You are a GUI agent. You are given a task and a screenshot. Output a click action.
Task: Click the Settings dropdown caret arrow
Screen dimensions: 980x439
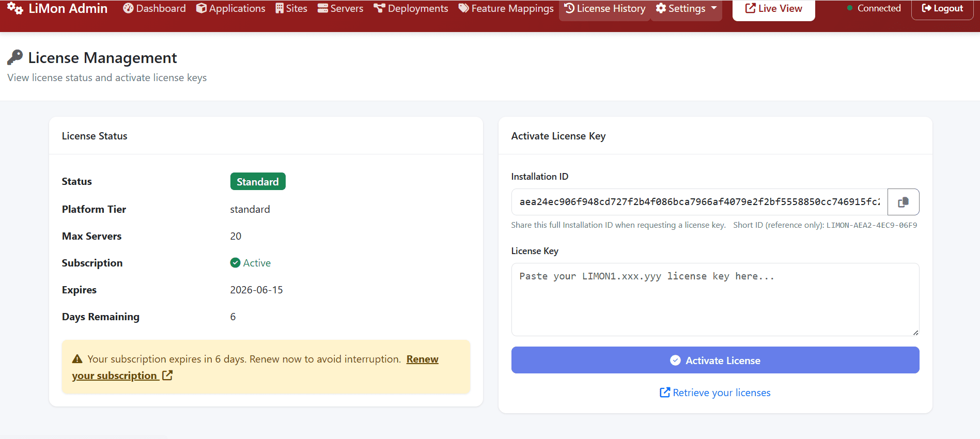(714, 8)
